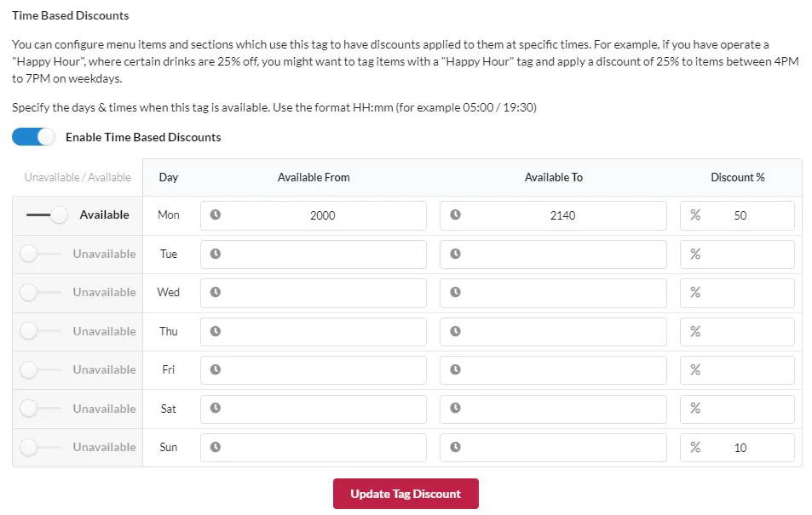This screenshot has height=515, width=812.
Task: Click percent icon in Sunday discount field
Action: coord(695,447)
